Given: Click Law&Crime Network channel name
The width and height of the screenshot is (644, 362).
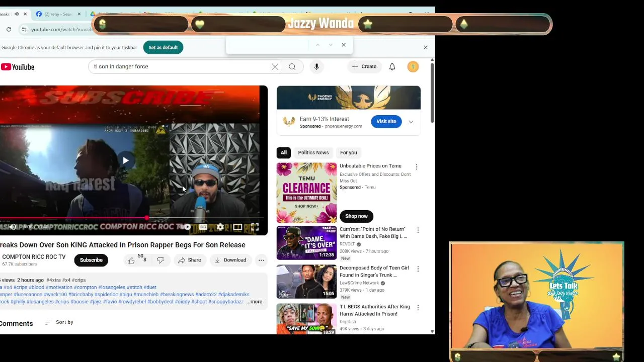Looking at the screenshot, I should click(x=359, y=283).
